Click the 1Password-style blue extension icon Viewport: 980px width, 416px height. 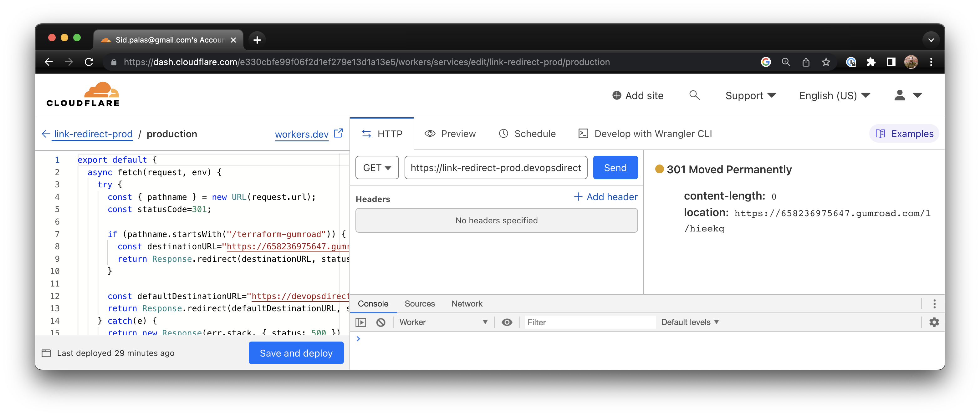pyautogui.click(x=851, y=62)
